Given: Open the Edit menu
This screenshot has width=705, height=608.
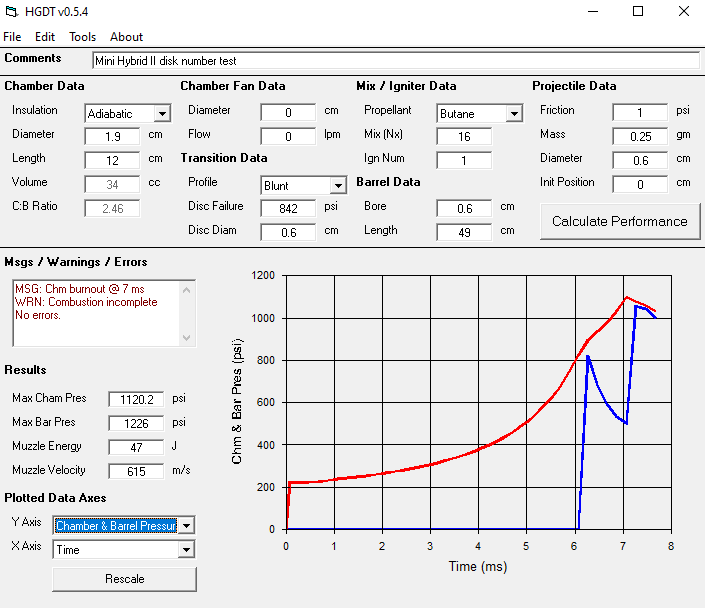Looking at the screenshot, I should pos(45,37).
